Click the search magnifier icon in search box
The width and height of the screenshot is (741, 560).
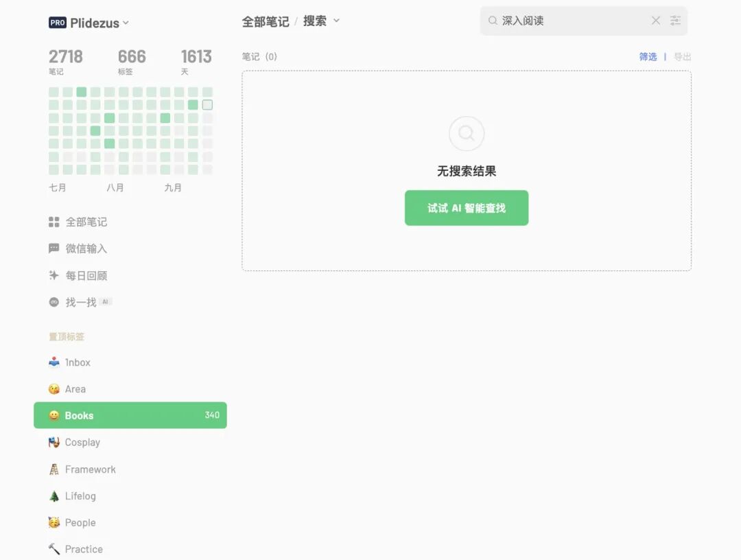(493, 21)
